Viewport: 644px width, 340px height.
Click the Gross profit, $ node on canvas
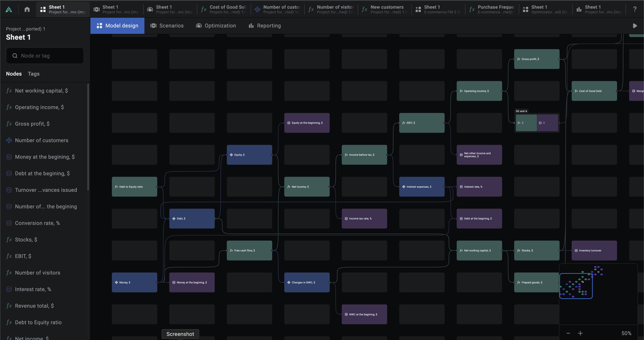[536, 59]
